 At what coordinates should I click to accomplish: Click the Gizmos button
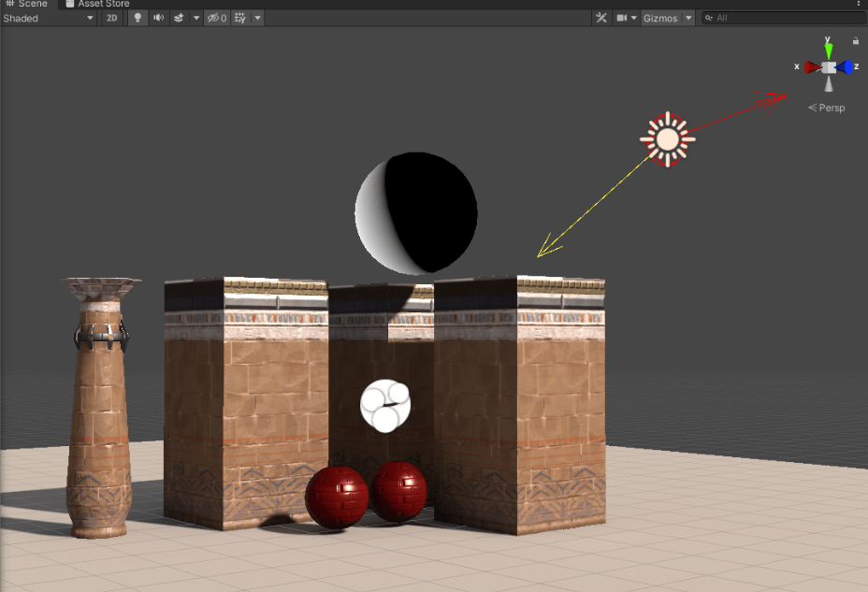(660, 18)
